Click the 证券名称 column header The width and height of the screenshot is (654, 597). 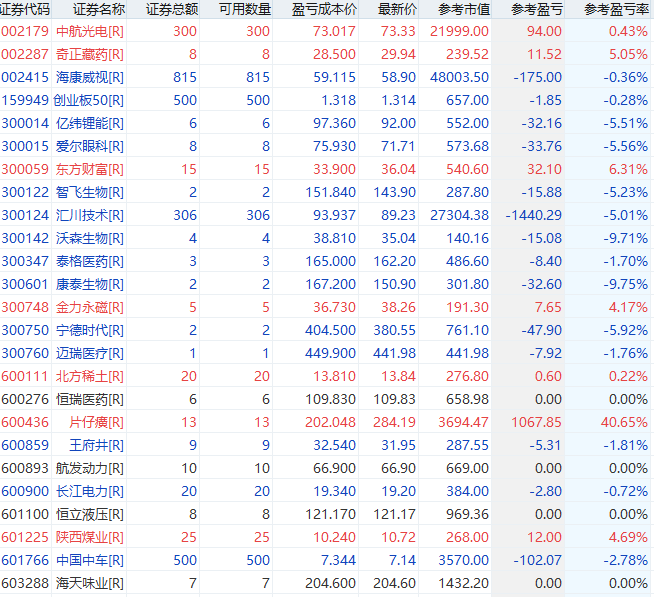99,9
